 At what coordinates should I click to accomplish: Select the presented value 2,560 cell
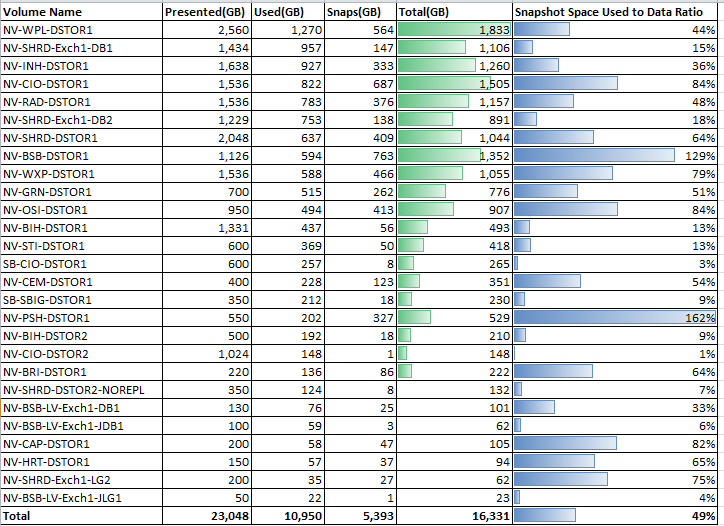tap(207, 30)
